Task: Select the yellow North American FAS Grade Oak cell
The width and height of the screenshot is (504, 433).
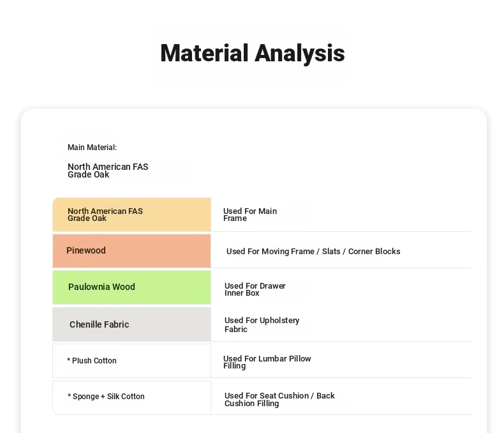Action: 132,215
